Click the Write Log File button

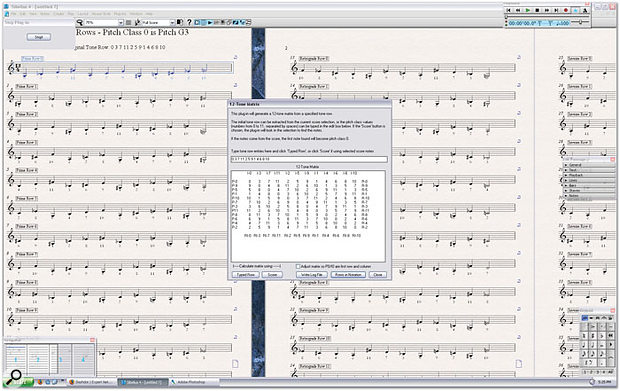click(312, 274)
